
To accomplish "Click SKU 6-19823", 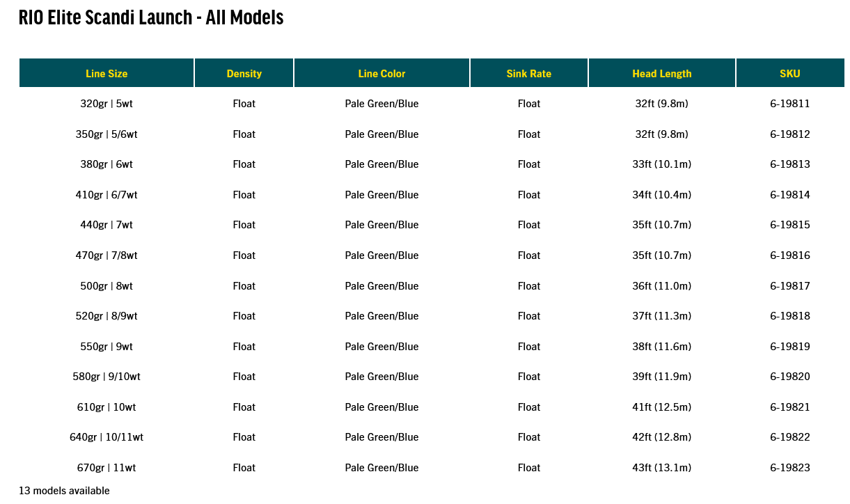I will click(x=790, y=468).
